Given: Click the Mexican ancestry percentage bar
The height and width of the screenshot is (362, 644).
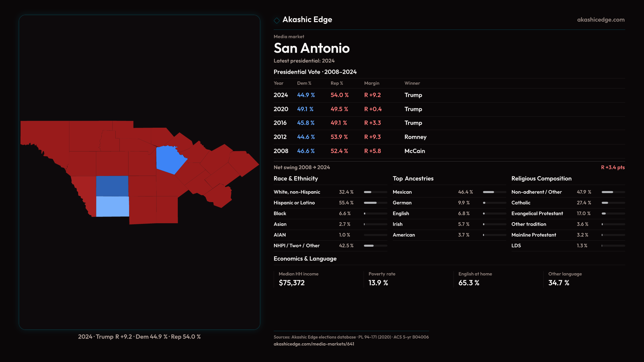Looking at the screenshot, I should [494, 192].
